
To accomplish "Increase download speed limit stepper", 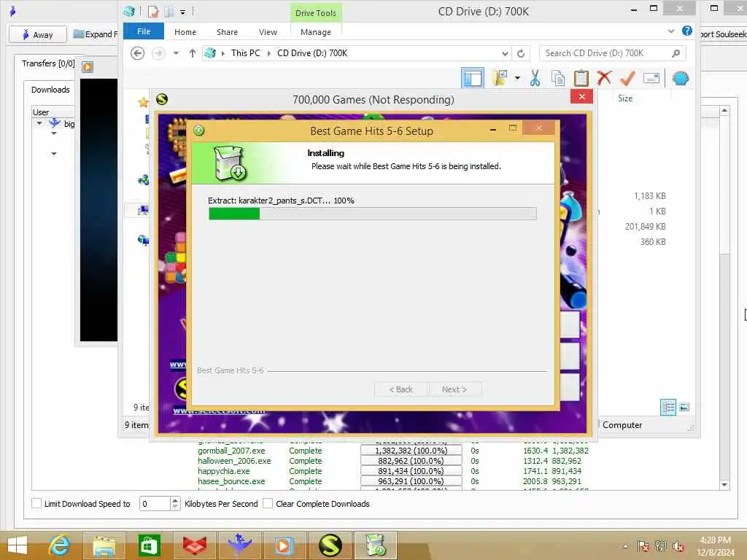I will click(175, 500).
